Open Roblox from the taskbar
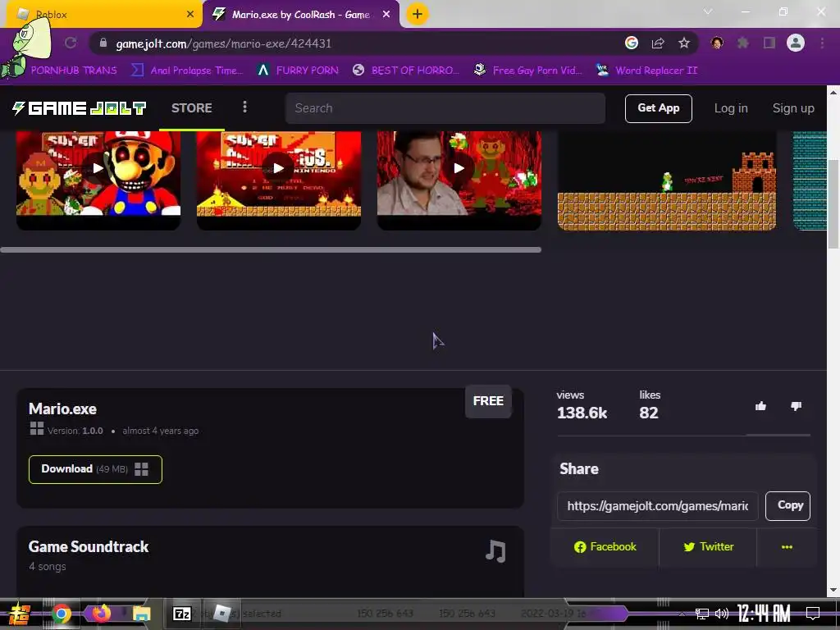The width and height of the screenshot is (840, 630). coord(221,614)
